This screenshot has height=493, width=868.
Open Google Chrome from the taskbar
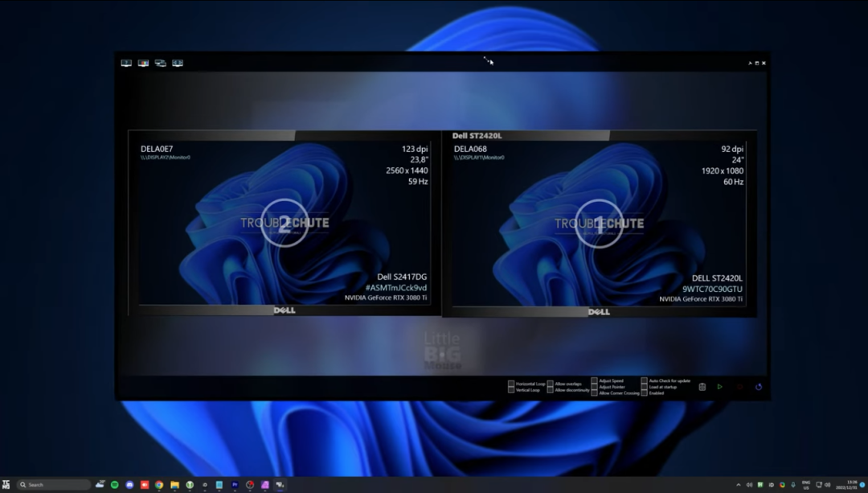pos(159,485)
